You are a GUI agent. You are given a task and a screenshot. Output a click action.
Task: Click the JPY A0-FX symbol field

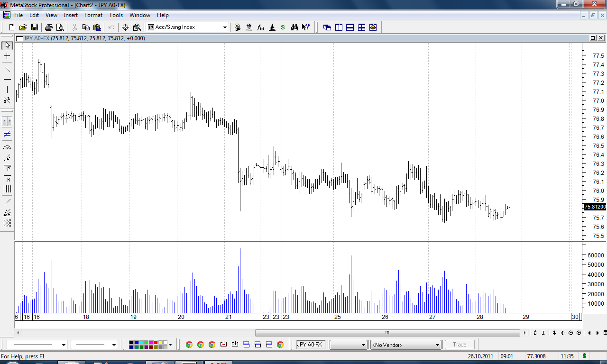312,345
